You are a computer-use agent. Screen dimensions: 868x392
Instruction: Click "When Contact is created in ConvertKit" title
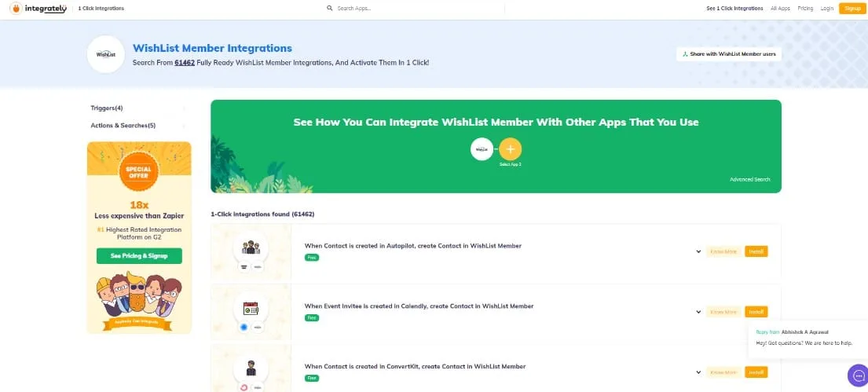coord(416,367)
